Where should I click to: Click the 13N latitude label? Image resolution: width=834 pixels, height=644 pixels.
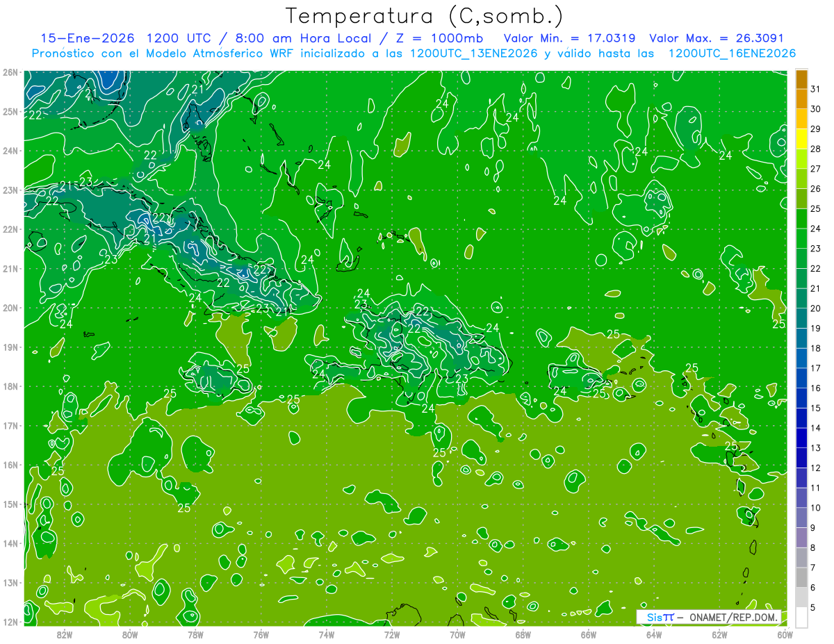point(10,582)
